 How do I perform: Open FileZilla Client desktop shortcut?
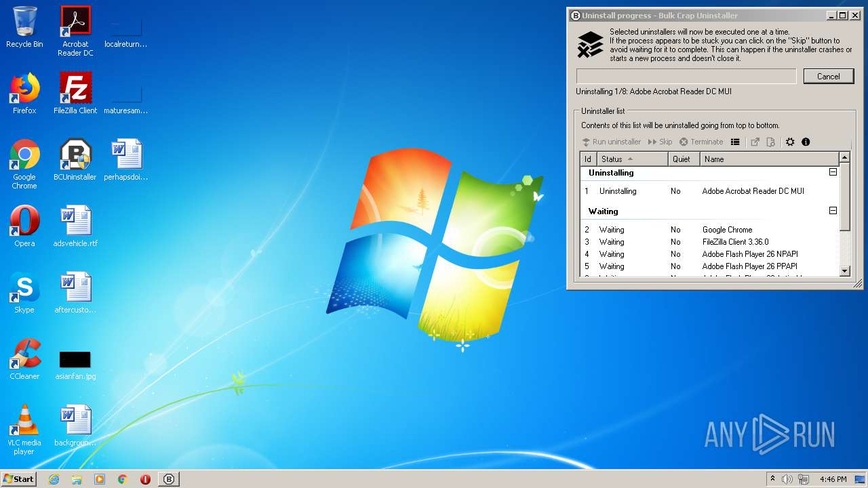click(x=75, y=94)
